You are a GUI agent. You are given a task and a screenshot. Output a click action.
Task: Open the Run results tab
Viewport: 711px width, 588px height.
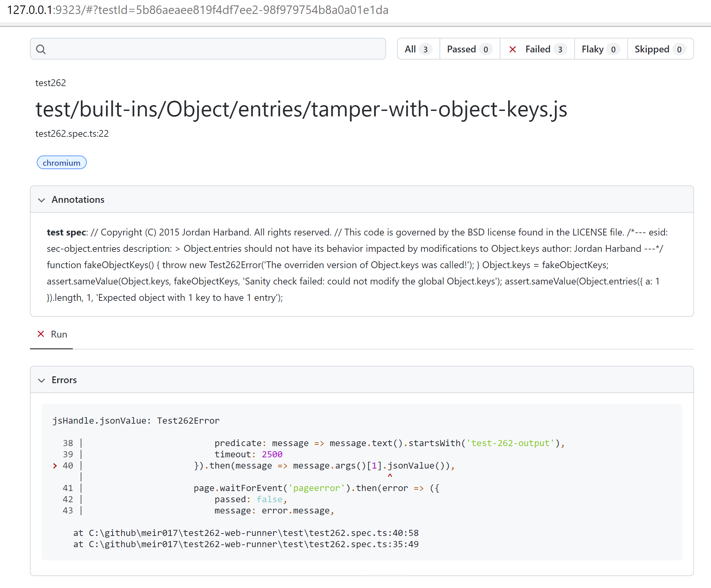tap(59, 334)
